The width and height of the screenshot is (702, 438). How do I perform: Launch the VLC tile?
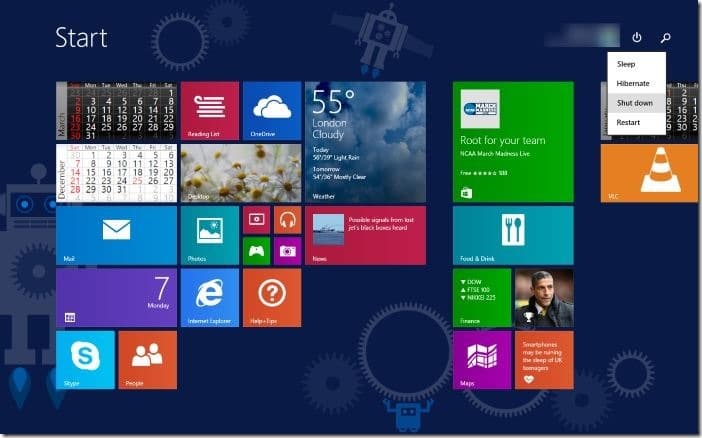649,173
